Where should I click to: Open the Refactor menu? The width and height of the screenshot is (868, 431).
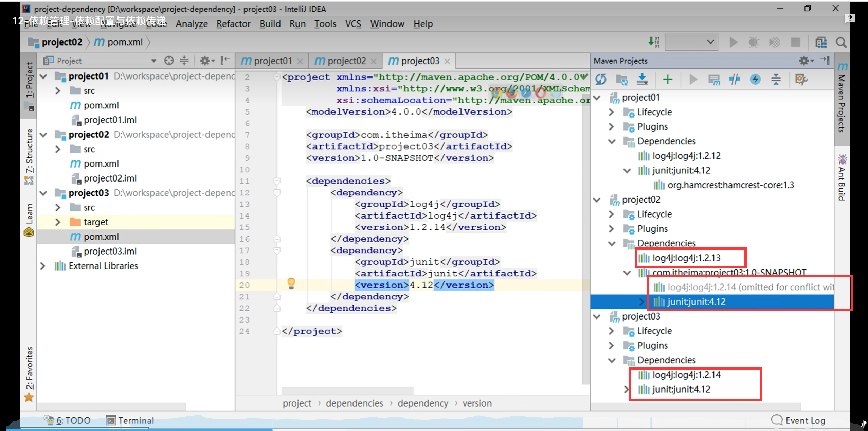[x=233, y=24]
